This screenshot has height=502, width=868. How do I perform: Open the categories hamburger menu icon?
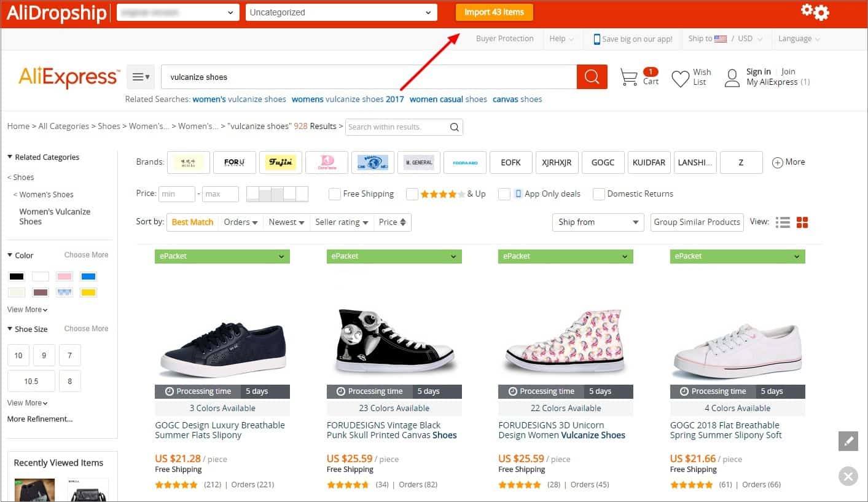click(141, 77)
